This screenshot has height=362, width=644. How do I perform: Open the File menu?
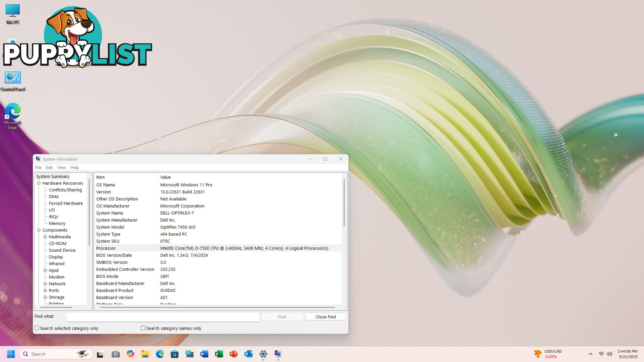click(x=38, y=167)
